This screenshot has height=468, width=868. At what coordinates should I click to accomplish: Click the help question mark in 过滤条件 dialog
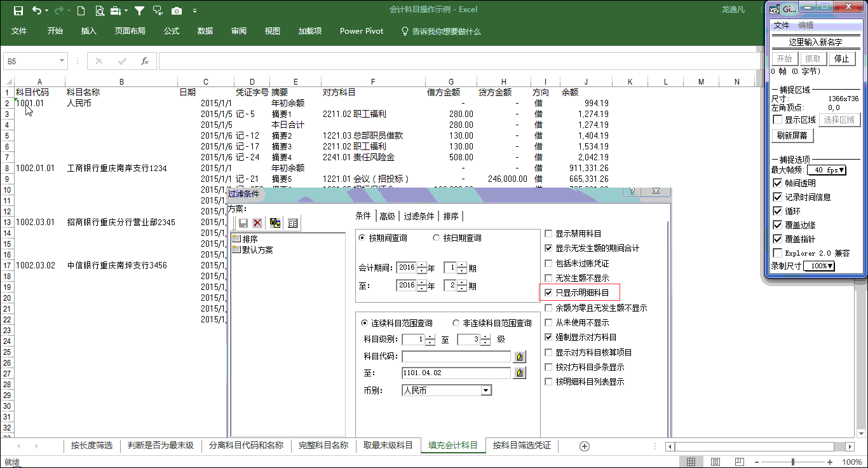[x=632, y=191]
